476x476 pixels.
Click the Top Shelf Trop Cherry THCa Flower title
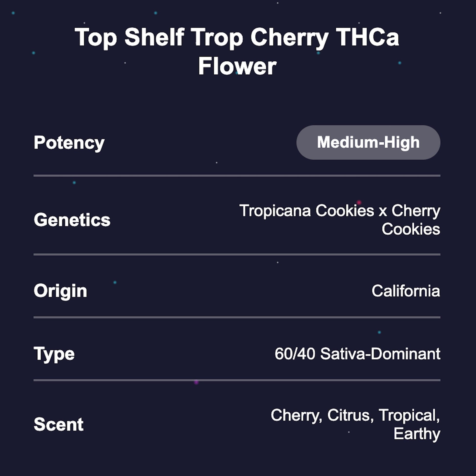[x=237, y=51]
